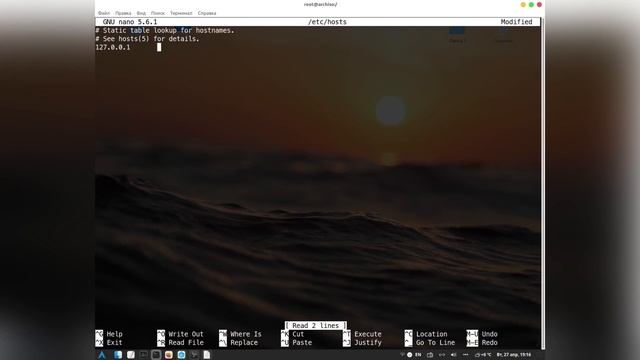640x360 pixels.
Task: Click the yellow minimize window button
Action: coord(523,4)
